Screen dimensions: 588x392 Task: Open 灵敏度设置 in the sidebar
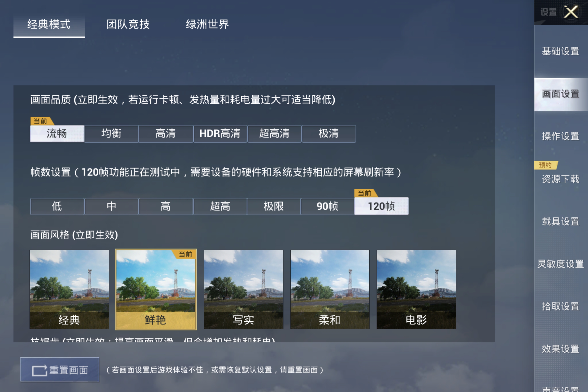pos(561,264)
